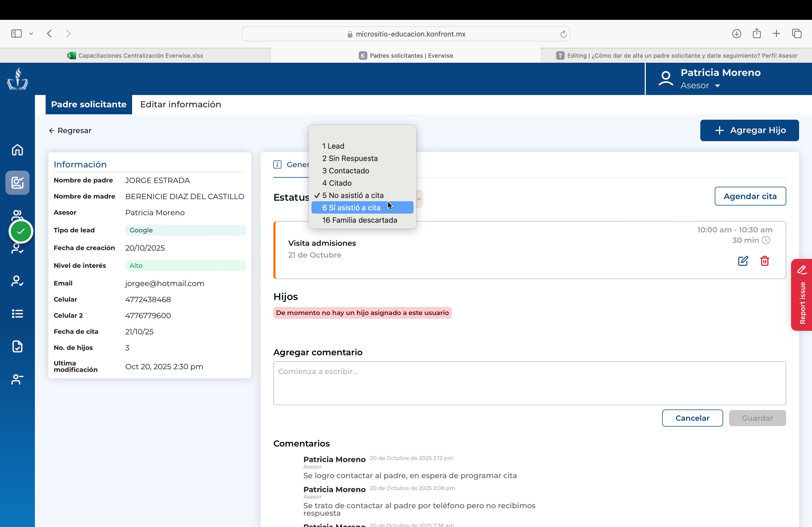Show Safari downloads
The width and height of the screenshot is (812, 527).
point(737,33)
